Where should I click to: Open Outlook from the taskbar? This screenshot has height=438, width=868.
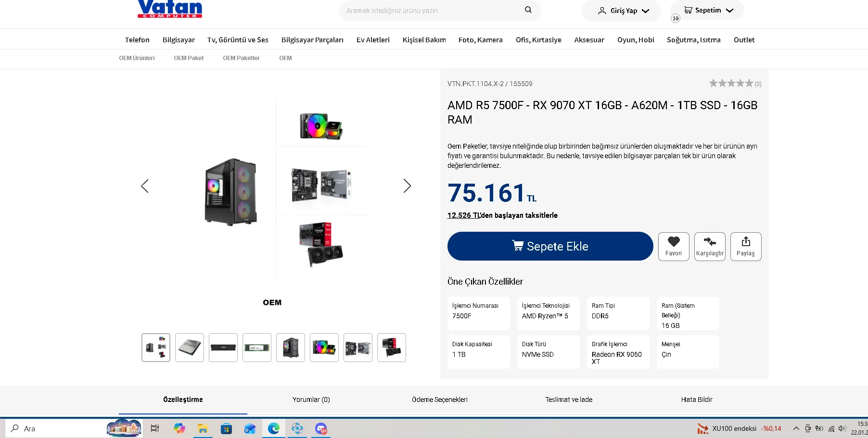click(x=250, y=428)
